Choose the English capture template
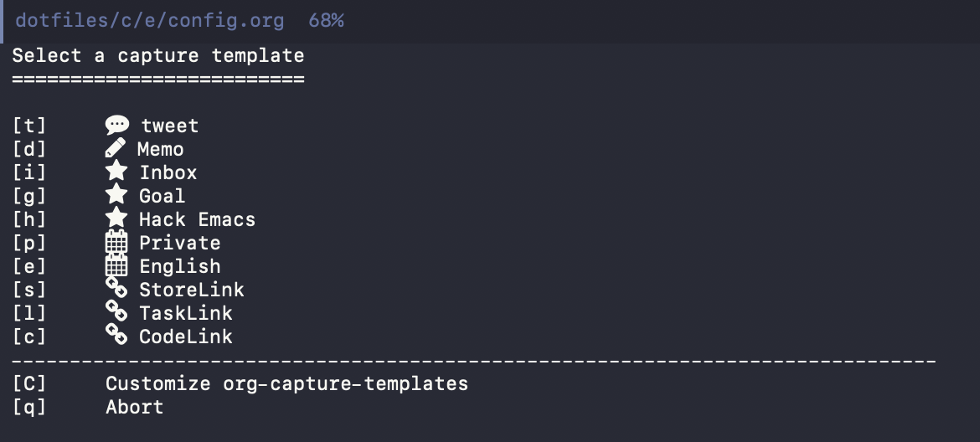Screen dimensions: 980x442 [180, 267]
